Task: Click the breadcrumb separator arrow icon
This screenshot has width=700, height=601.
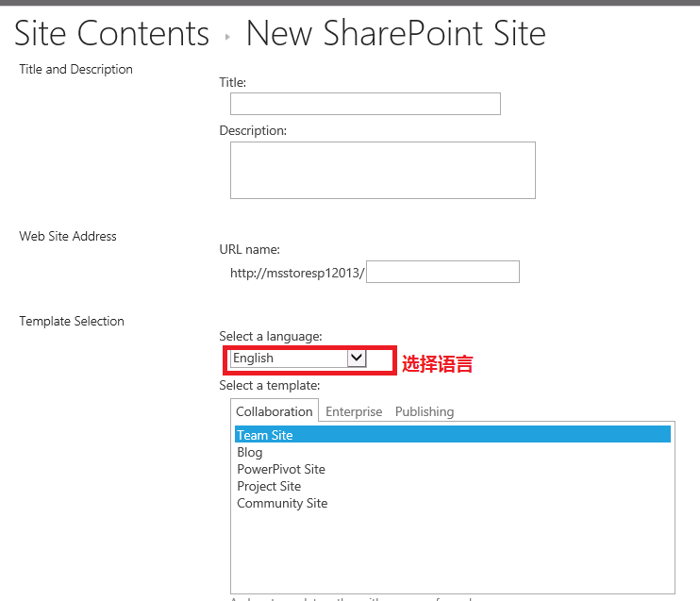Action: click(227, 37)
